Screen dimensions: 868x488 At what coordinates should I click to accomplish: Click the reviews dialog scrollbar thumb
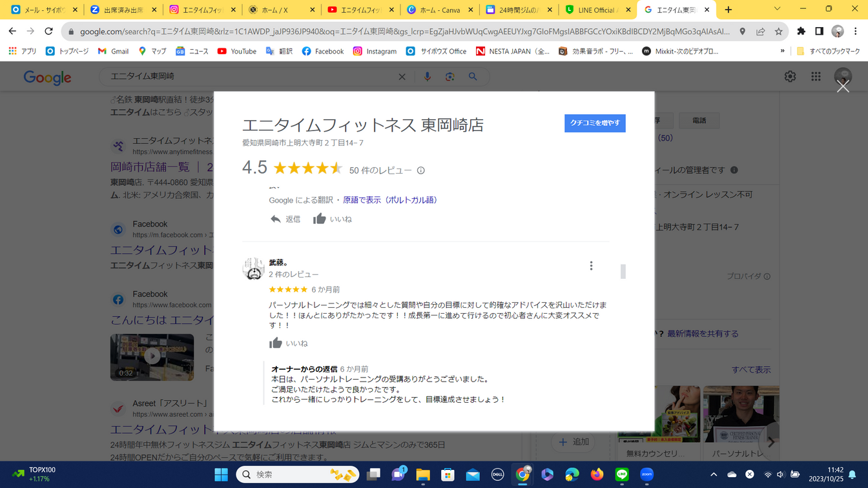pos(623,271)
